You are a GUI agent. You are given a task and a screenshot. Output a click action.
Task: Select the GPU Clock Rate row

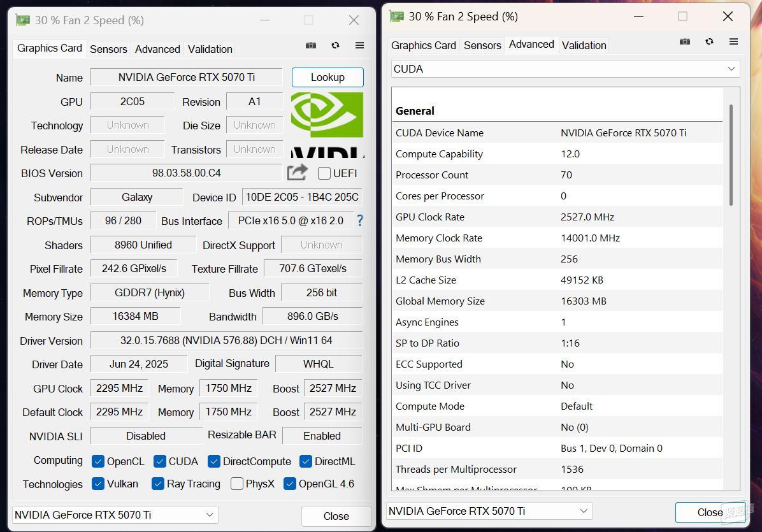pos(557,217)
